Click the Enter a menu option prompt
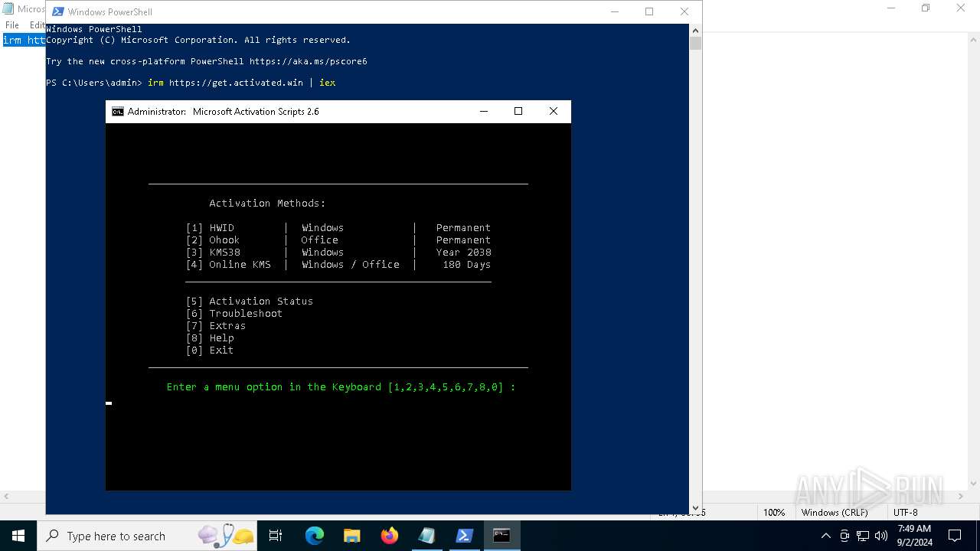The height and width of the screenshot is (551, 980). coord(341,386)
